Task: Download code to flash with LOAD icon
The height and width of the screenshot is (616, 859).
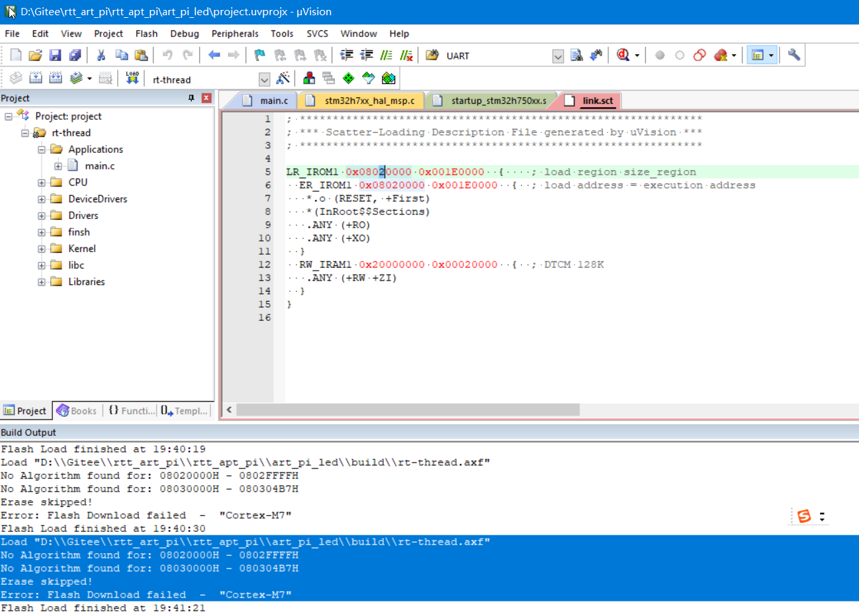Action: pyautogui.click(x=132, y=78)
